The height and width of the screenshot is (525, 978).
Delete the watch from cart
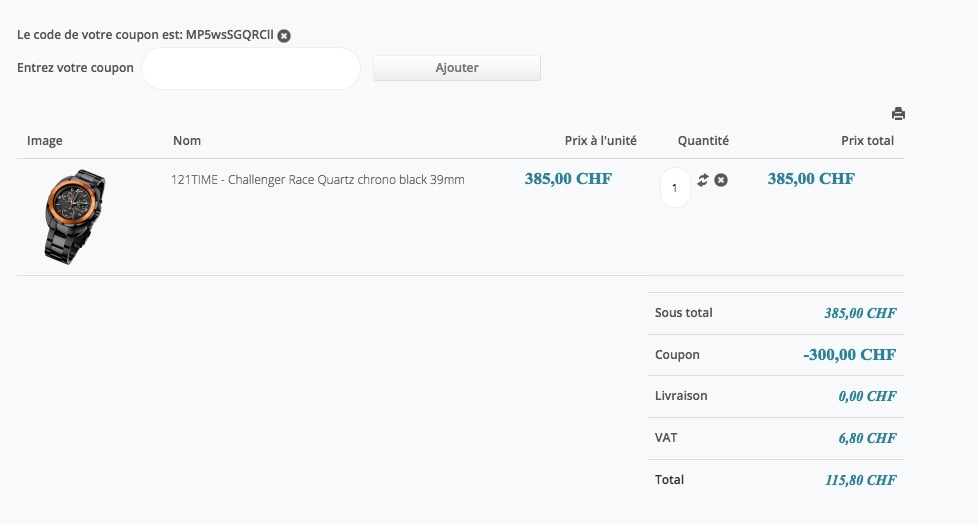pos(721,180)
